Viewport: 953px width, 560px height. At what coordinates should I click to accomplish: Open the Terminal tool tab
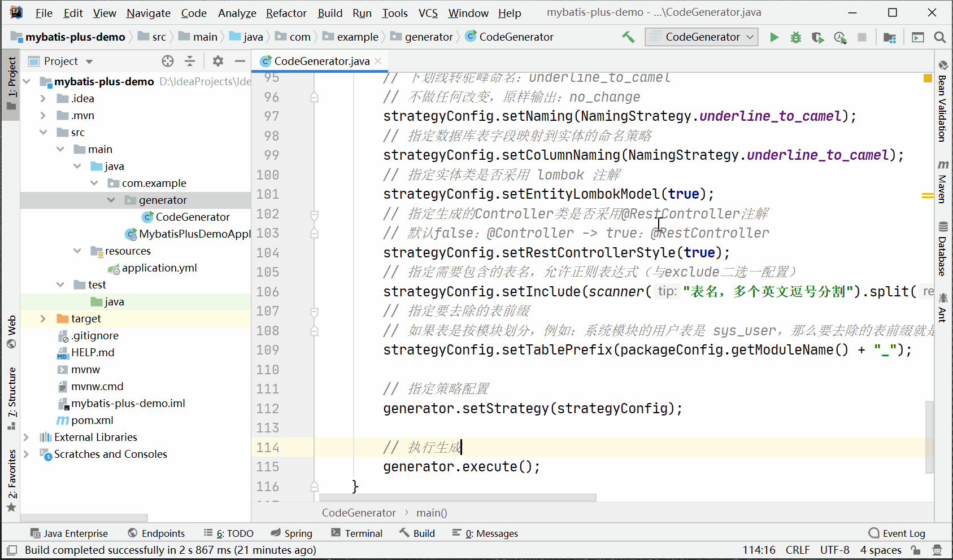[357, 533]
